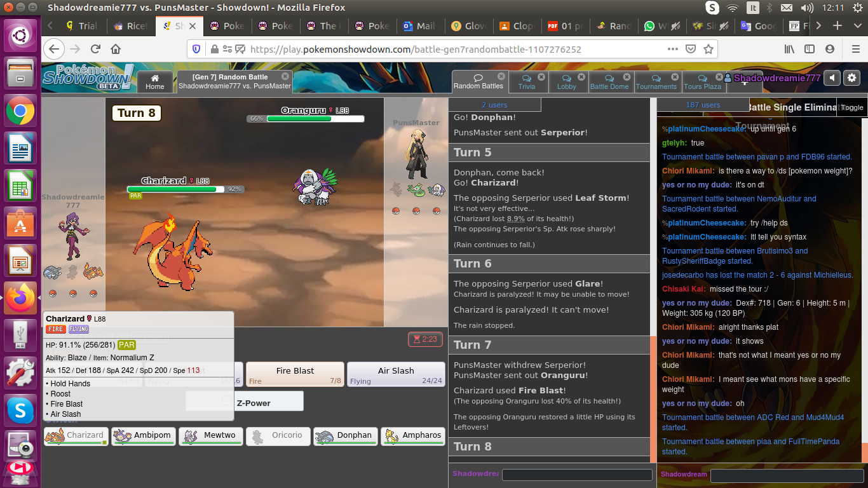Launch Google Chrome from the dock
Screen dimensions: 868x488
20,112
